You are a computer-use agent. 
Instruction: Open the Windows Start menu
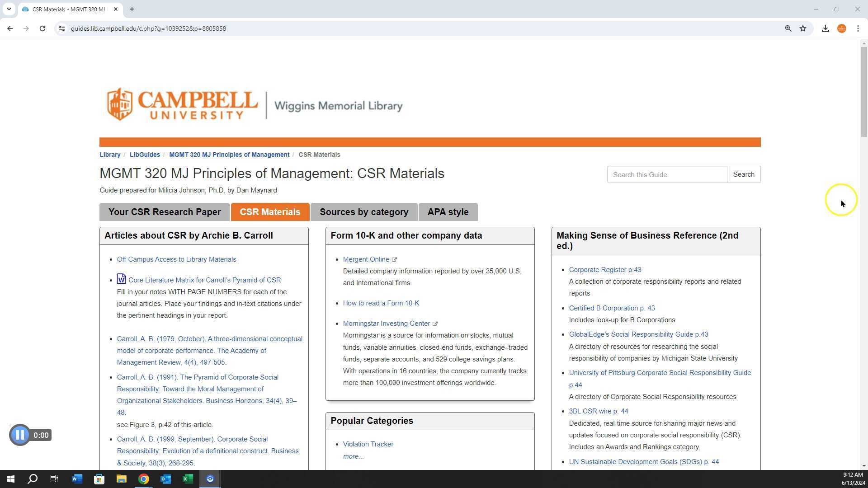10,479
